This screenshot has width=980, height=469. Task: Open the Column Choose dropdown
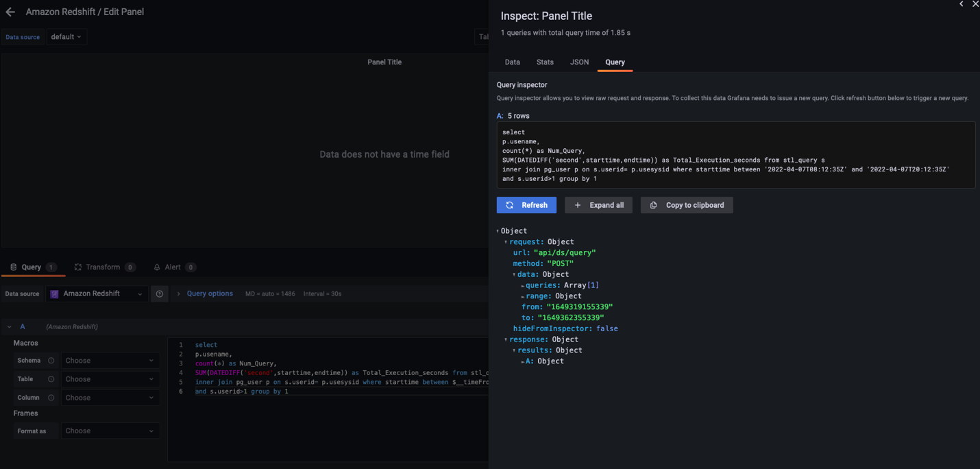(110, 398)
